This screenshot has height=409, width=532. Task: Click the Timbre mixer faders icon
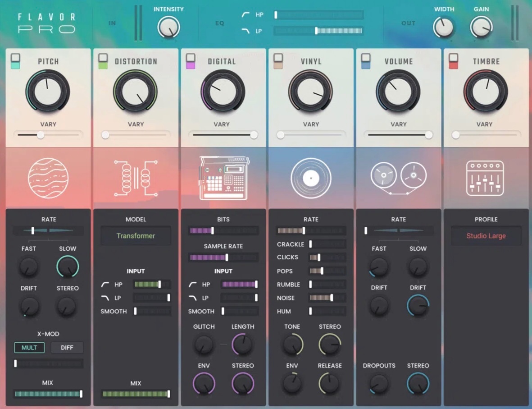[485, 178]
